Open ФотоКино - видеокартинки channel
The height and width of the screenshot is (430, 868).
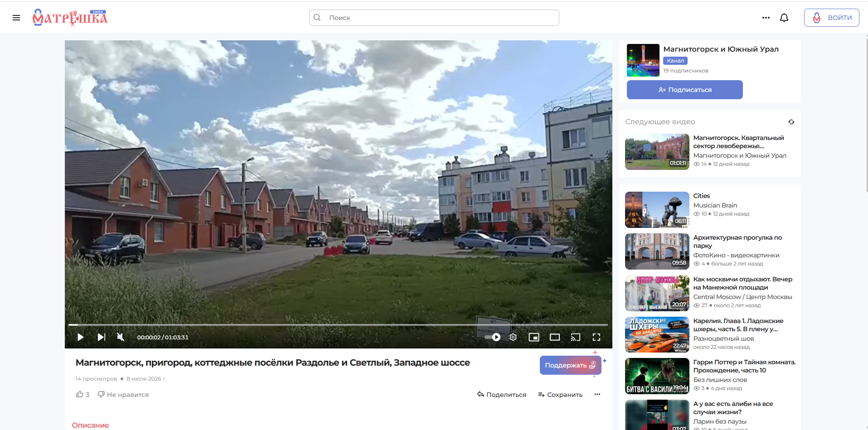click(x=737, y=255)
